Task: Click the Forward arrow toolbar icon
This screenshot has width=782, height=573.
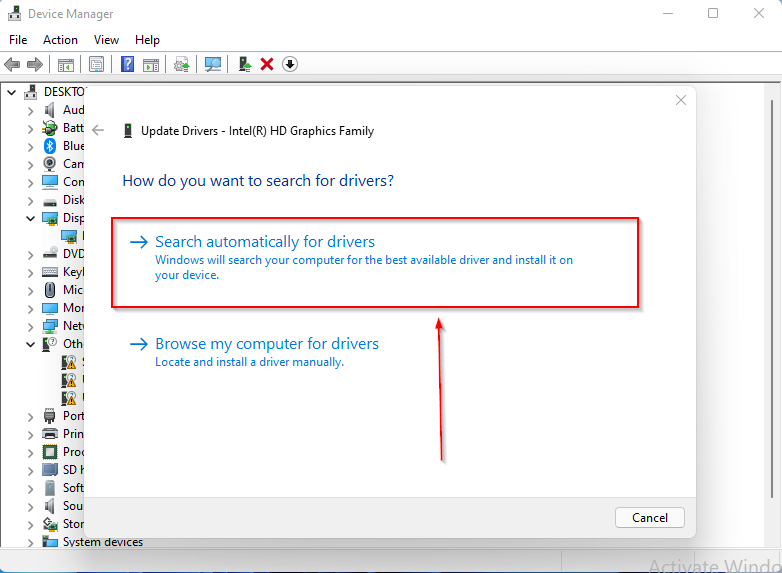Action: click(x=34, y=64)
